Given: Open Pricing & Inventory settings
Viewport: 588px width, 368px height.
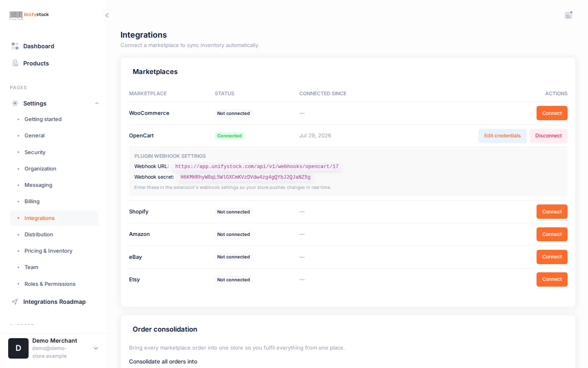Looking at the screenshot, I should pyautogui.click(x=48, y=251).
